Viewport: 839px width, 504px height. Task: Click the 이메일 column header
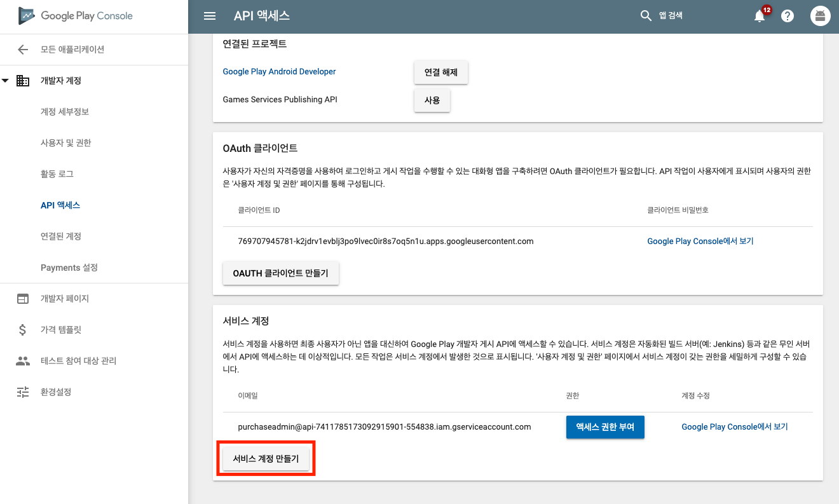(x=248, y=396)
